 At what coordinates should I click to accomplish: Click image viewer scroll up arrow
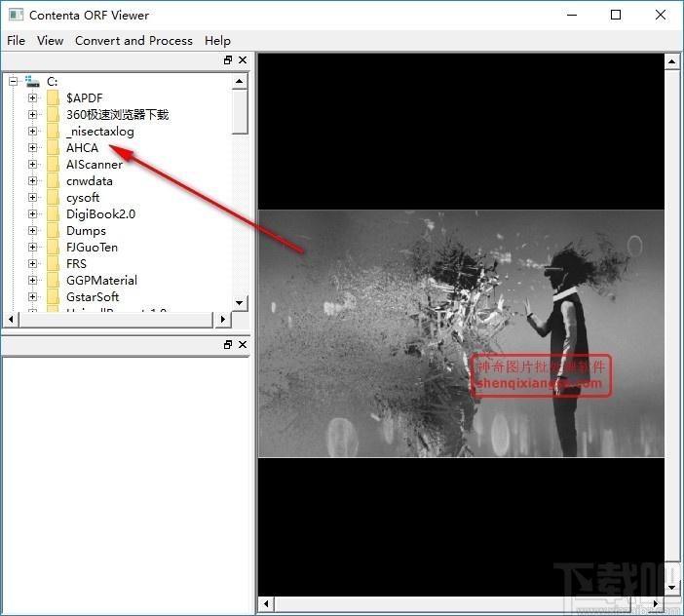tap(671, 62)
